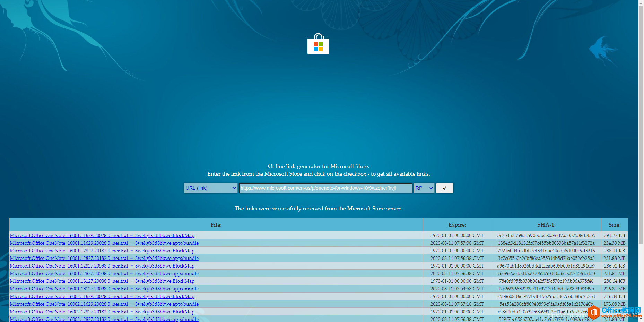Select SHA-1 hash starting 78e0fd95fb93
This screenshot has height=322, width=644.
click(546, 281)
